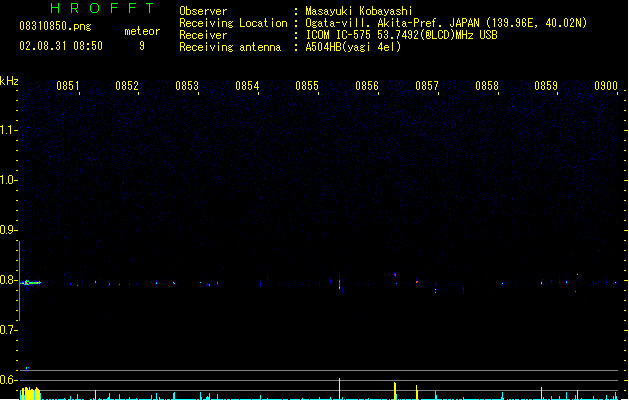Click the 0855 time marker
The height and width of the screenshot is (400, 629).
tap(307, 86)
